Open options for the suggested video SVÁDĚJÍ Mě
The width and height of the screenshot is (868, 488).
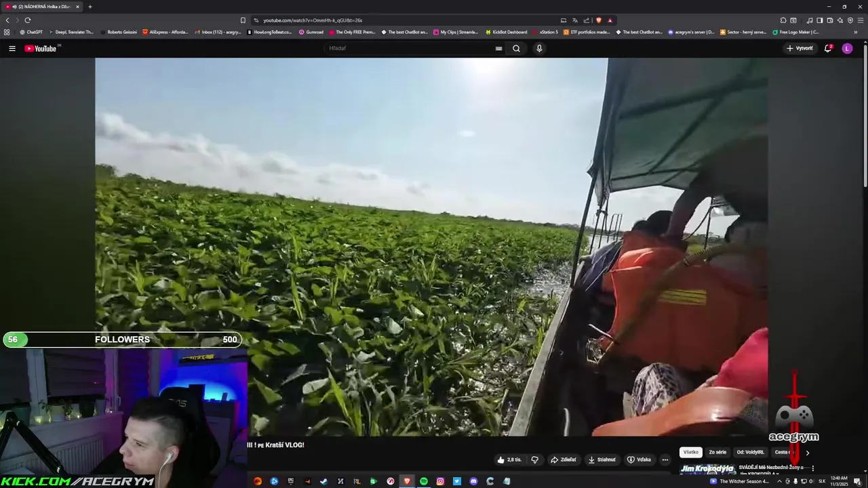tap(812, 468)
